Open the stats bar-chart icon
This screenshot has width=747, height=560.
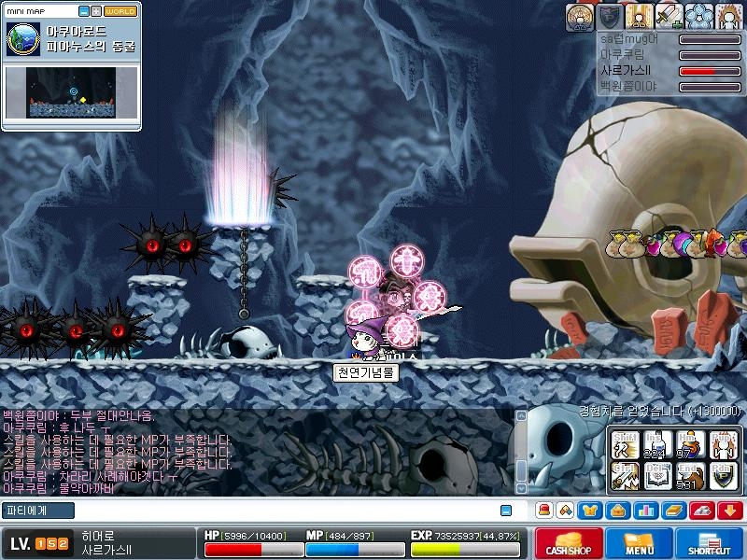[646, 511]
